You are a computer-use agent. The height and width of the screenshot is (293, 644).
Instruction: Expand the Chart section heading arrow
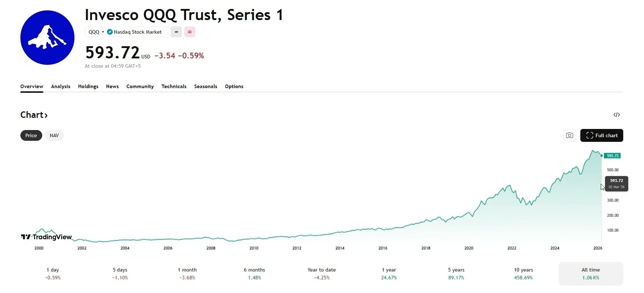[x=46, y=115]
